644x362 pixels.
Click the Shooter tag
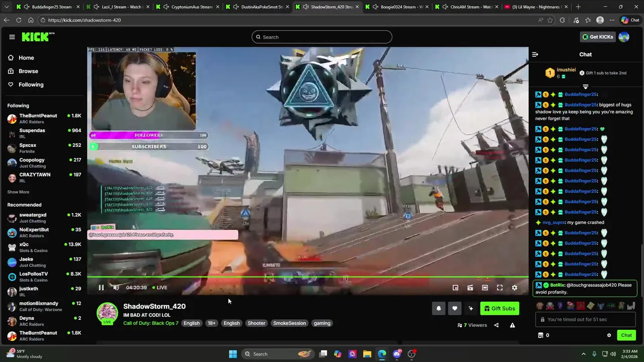pyautogui.click(x=257, y=323)
